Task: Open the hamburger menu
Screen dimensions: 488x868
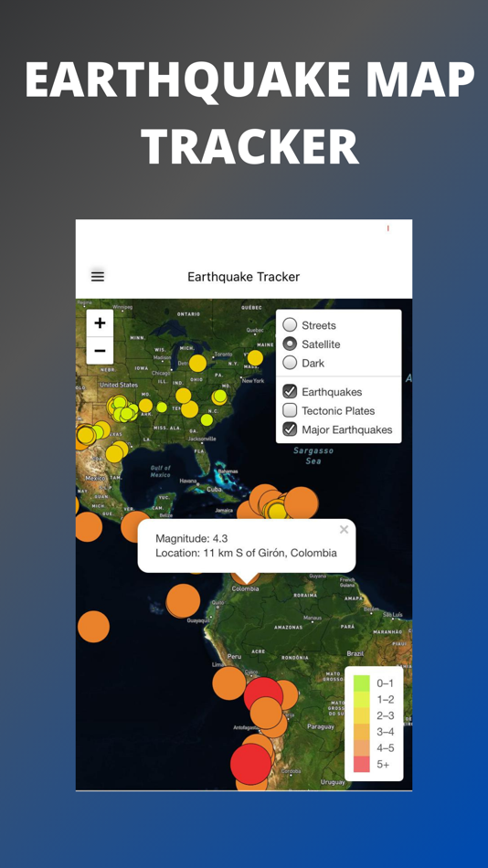Action: 98,276
